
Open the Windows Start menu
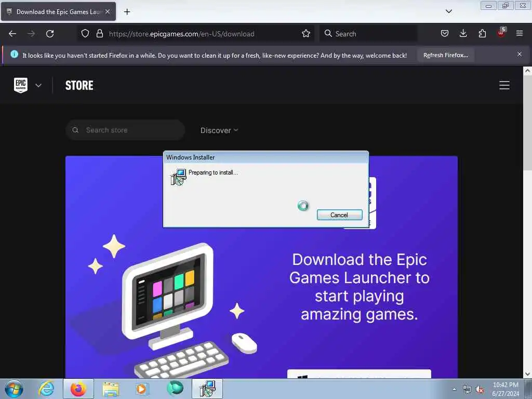click(x=14, y=389)
